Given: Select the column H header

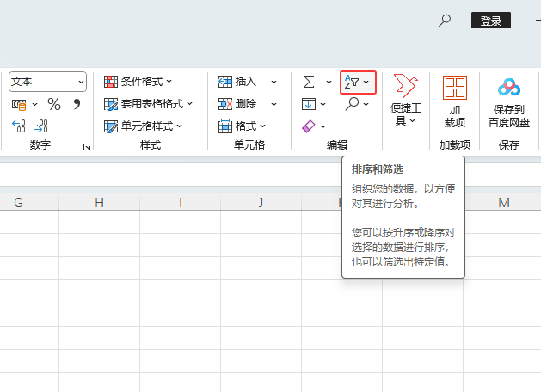Looking at the screenshot, I should pos(99,203).
